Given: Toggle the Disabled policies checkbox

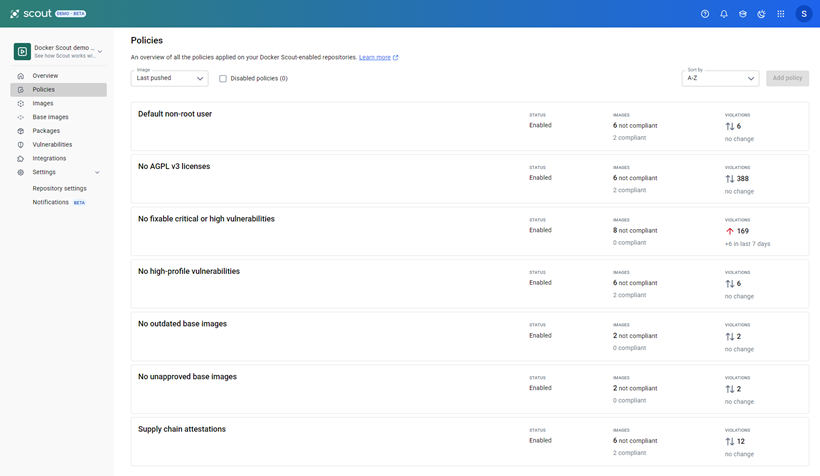Looking at the screenshot, I should click(x=223, y=78).
